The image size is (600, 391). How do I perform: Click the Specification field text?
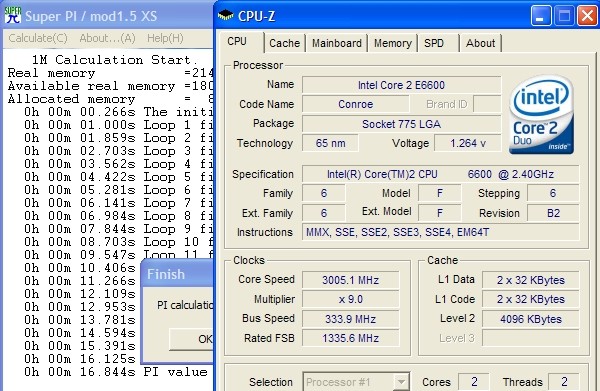(x=440, y=174)
